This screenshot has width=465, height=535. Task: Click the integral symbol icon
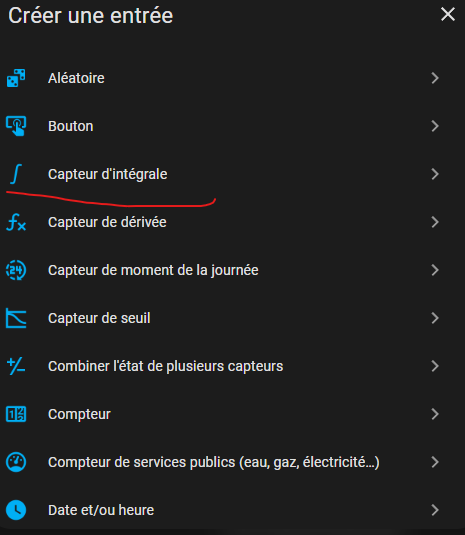tap(16, 174)
